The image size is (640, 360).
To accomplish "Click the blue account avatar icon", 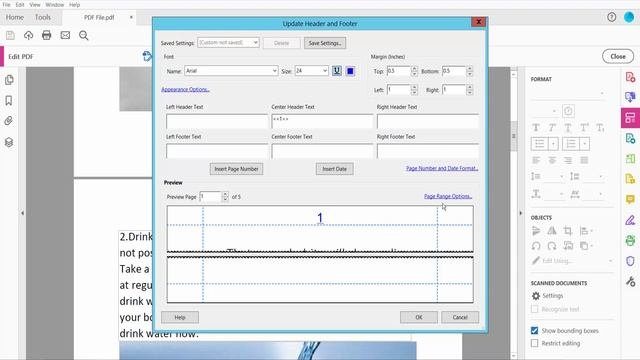I will pos(629,17).
